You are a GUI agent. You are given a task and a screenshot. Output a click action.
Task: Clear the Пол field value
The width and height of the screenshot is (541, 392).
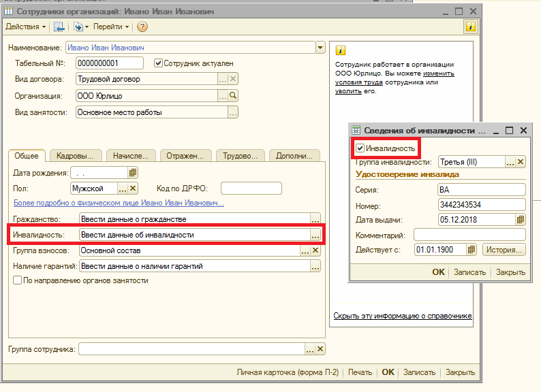pos(133,189)
